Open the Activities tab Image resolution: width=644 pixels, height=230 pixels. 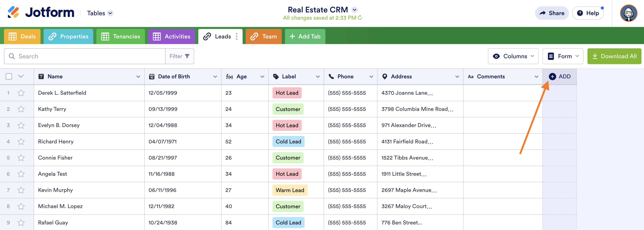(171, 37)
